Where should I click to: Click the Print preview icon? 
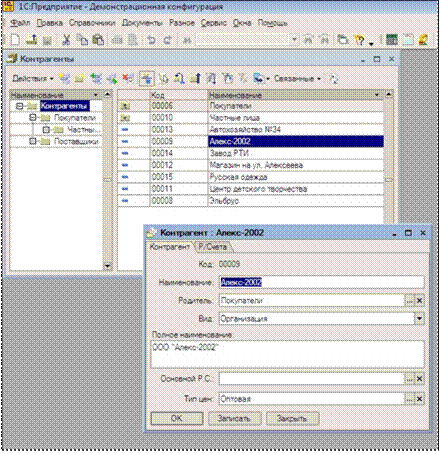point(133,40)
